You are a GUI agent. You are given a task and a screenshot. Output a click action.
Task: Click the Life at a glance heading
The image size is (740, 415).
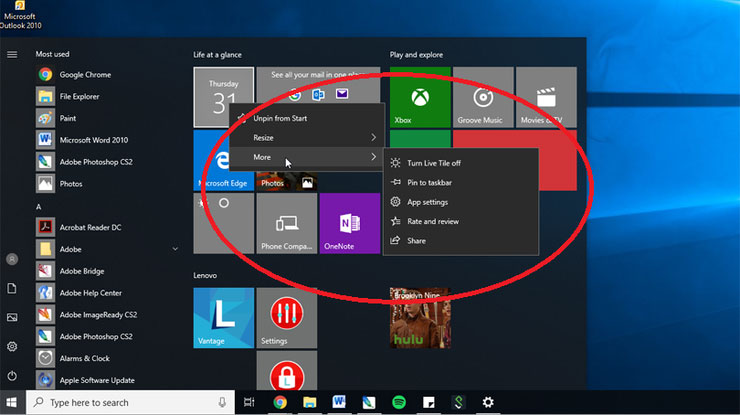(217, 55)
